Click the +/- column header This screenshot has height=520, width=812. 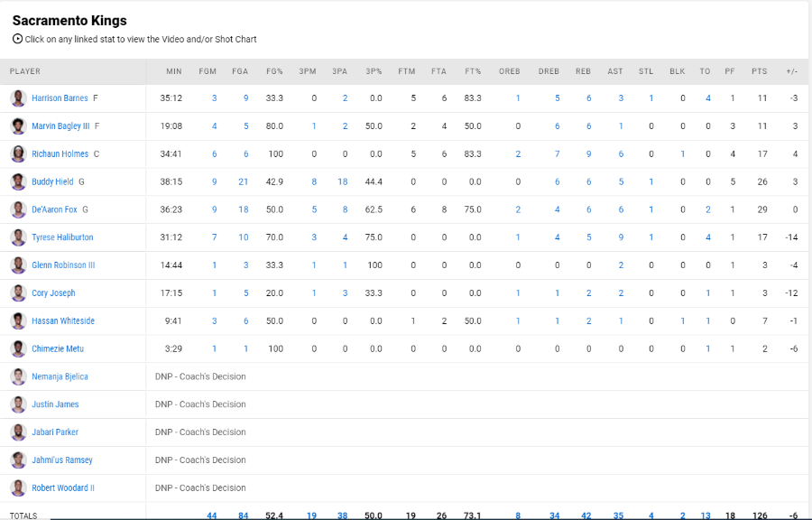[792, 71]
